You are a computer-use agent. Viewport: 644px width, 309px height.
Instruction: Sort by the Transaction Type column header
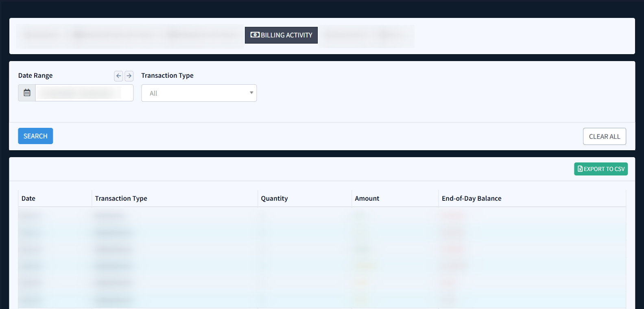click(121, 198)
